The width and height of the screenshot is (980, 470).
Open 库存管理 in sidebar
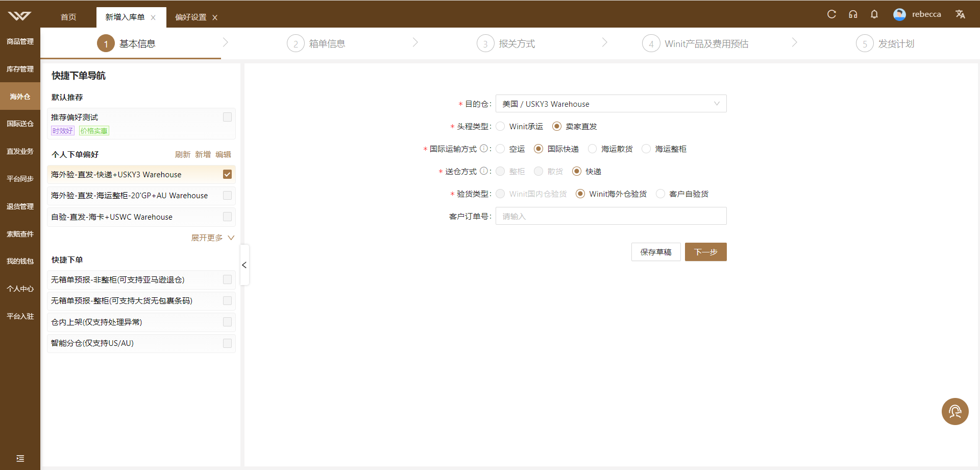(20, 69)
